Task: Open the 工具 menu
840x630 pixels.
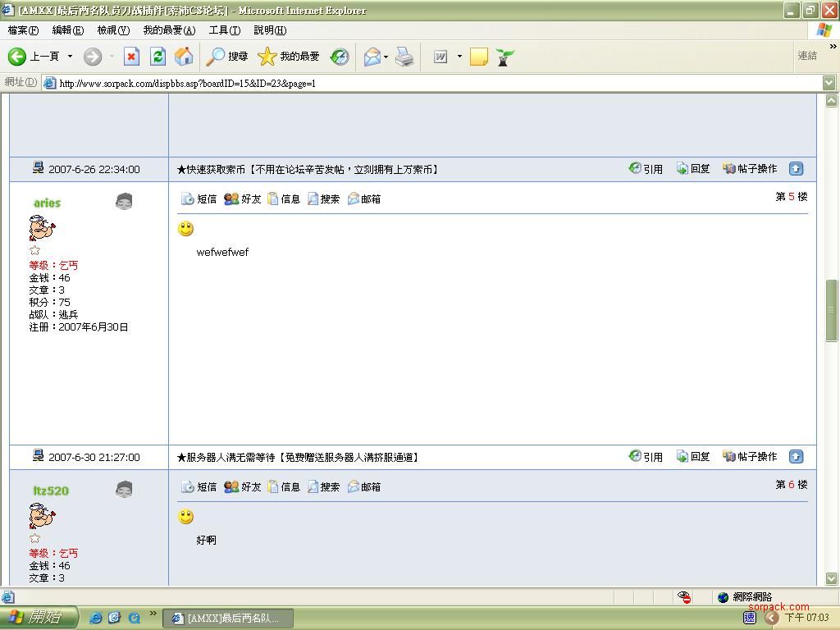Action: (x=224, y=30)
